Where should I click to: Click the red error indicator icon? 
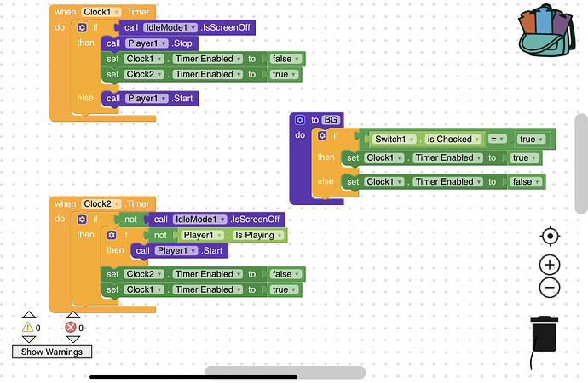pos(71,328)
